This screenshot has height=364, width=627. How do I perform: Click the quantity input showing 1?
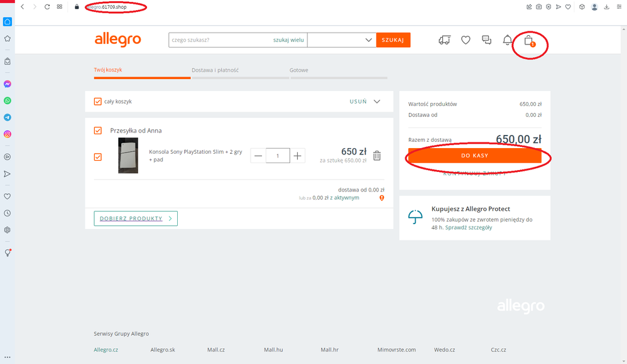click(x=278, y=156)
